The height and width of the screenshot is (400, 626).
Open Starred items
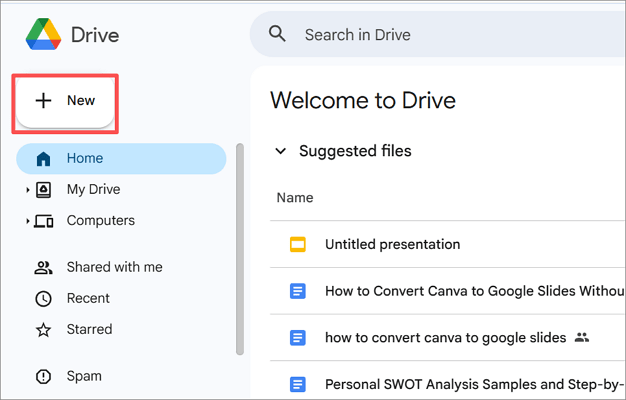pyautogui.click(x=89, y=329)
